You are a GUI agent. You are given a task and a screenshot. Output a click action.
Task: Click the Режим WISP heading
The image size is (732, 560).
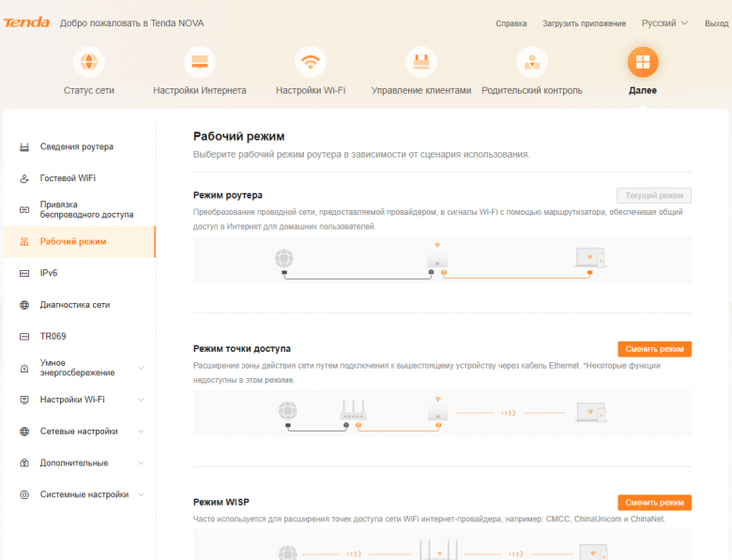221,502
